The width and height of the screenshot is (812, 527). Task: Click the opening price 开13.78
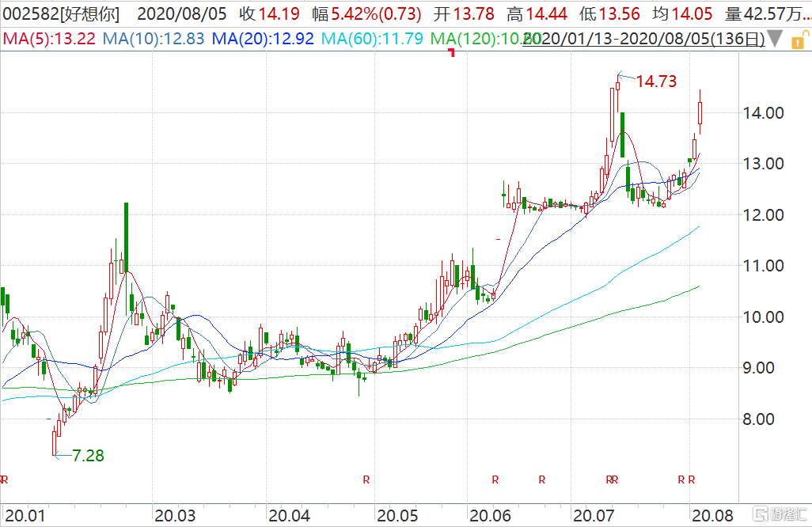464,14
